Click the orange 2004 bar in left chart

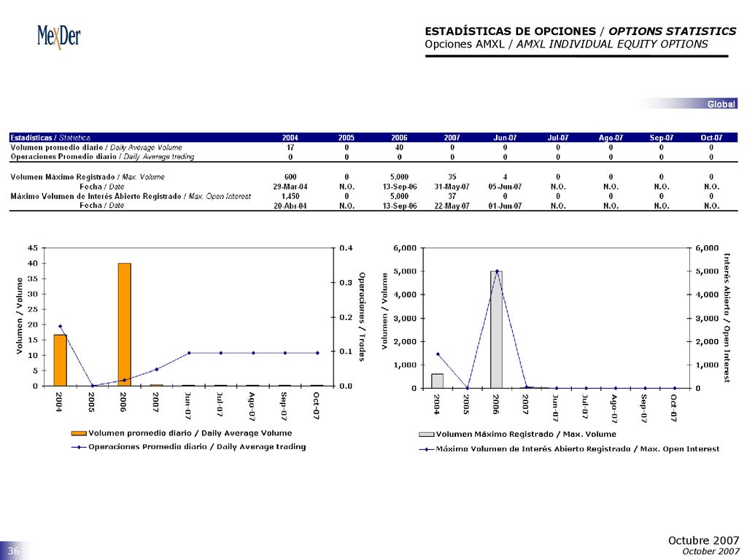tap(60, 360)
